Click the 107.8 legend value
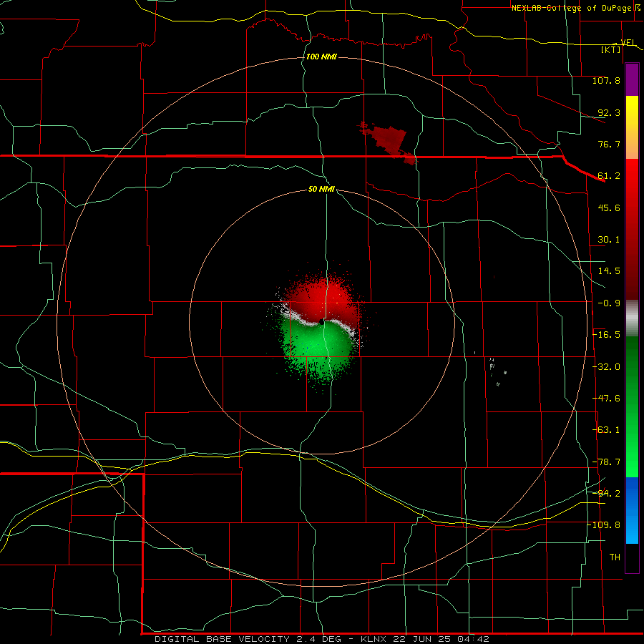The image size is (644, 644). [x=606, y=80]
